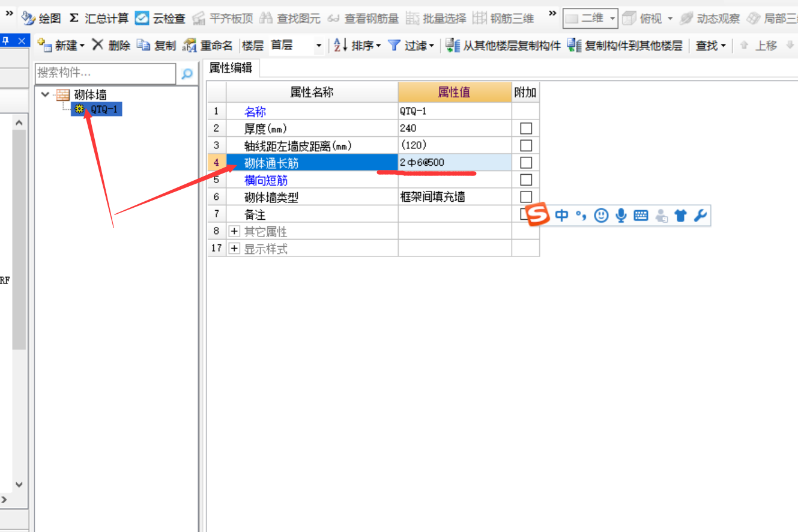798x532 pixels.
Task: Expand the 其它属性 group
Action: coord(234,232)
